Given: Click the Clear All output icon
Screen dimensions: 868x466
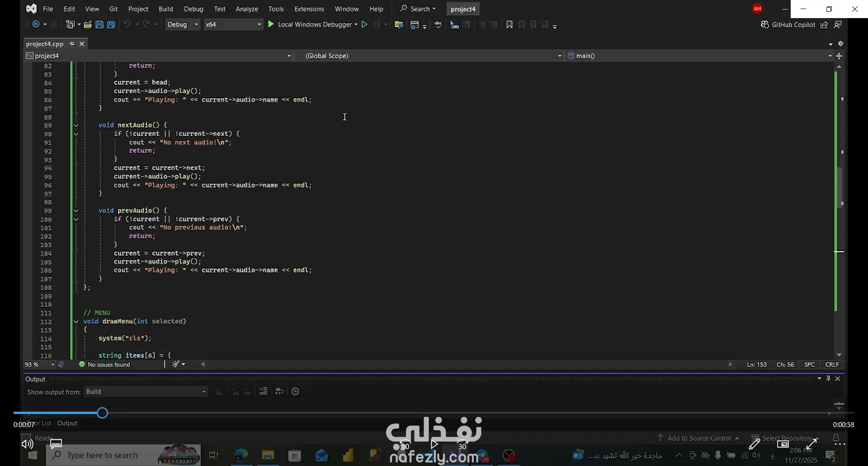Looking at the screenshot, I should pos(264,391).
